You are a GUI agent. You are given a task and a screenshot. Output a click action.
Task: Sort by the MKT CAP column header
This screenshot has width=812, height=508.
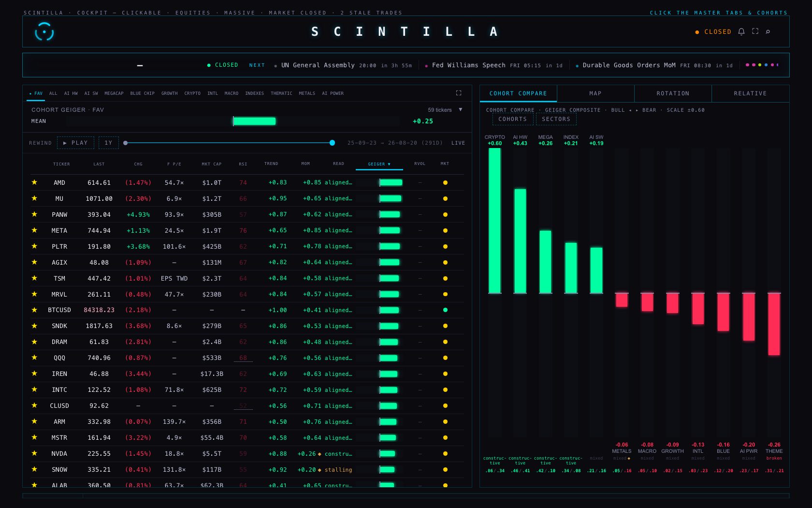(211, 164)
